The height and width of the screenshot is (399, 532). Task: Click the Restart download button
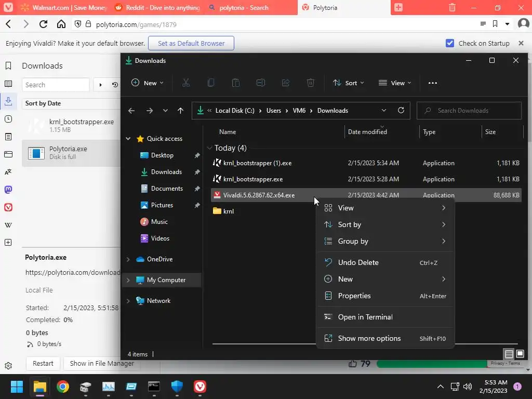point(43,363)
